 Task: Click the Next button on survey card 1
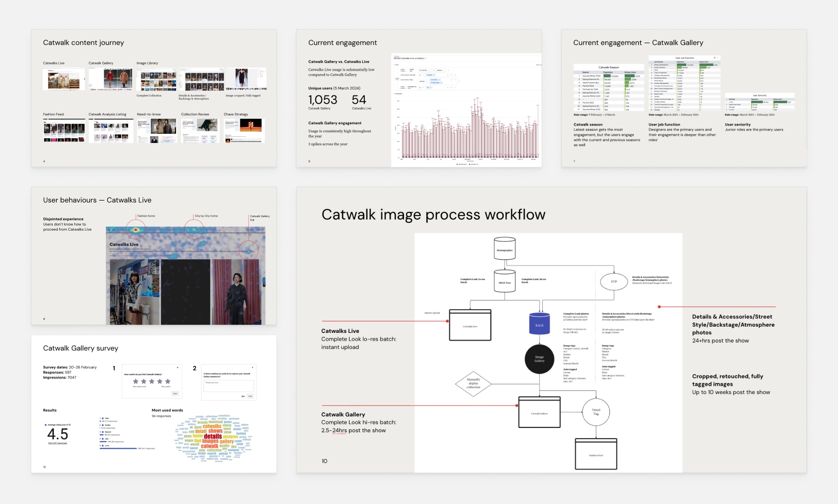(175, 394)
